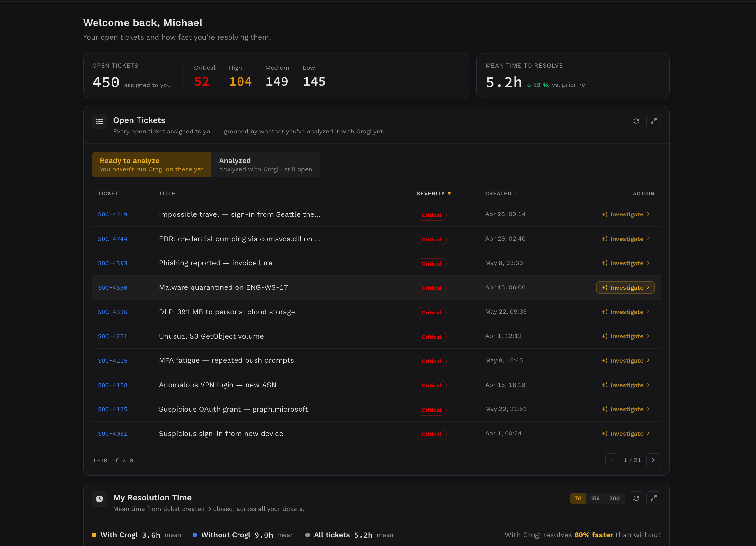Open ticket SOC-4261
The height and width of the screenshot is (546, 756).
click(x=113, y=336)
